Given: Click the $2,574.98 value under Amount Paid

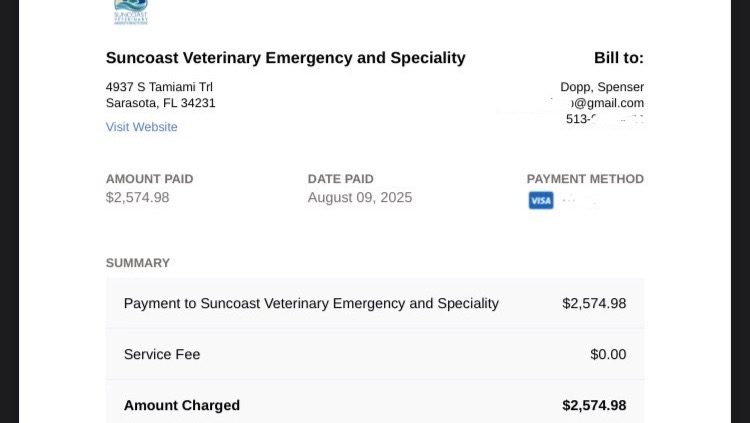Looking at the screenshot, I should (138, 198).
